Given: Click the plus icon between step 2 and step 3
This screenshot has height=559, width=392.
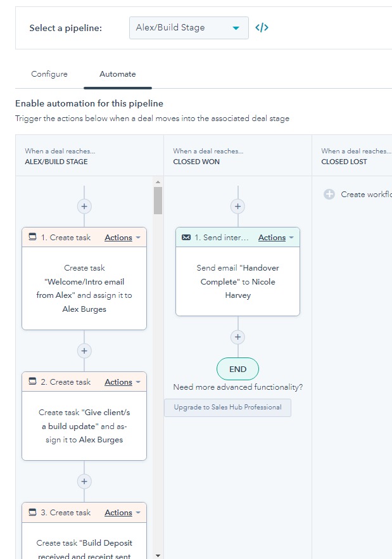Looking at the screenshot, I should (x=84, y=481).
